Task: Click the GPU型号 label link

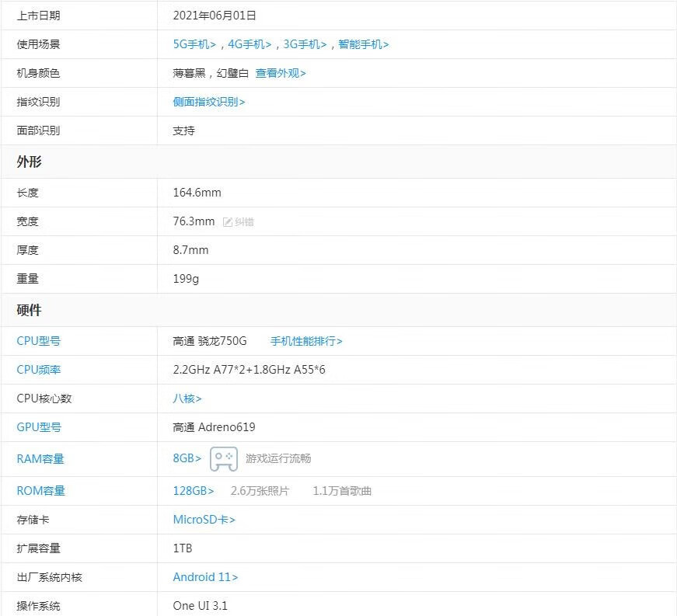Action: click(x=38, y=427)
